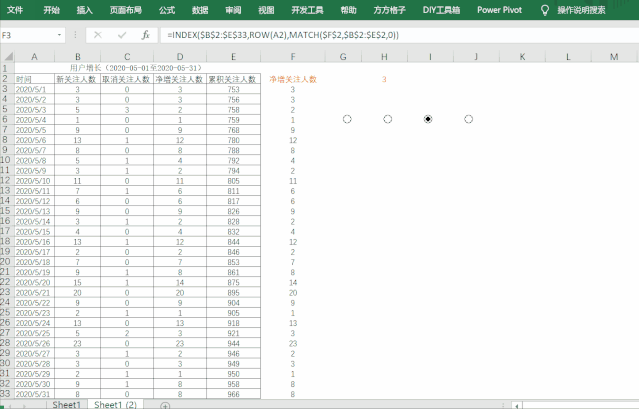Click the cumulative value 895
The image size is (639, 409).
[x=233, y=292]
